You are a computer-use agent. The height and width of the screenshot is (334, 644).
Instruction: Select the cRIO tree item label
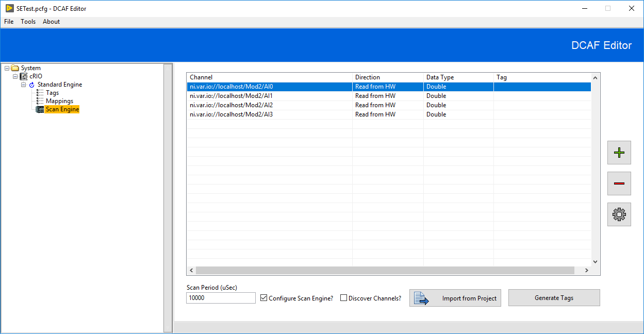point(36,76)
